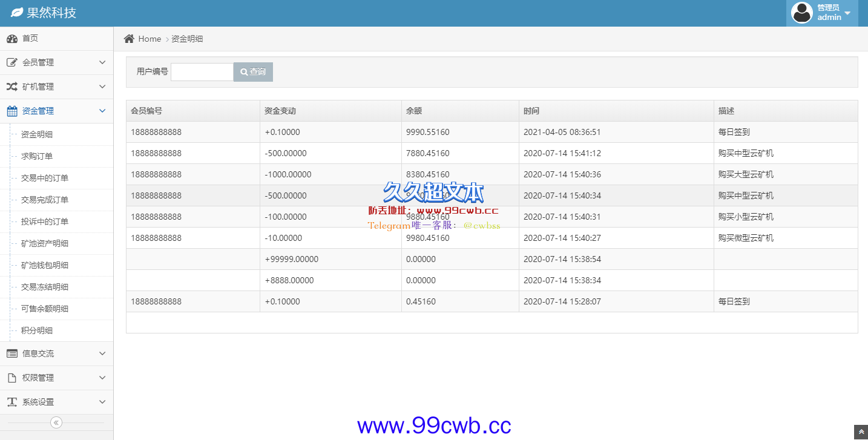
Task: Click time 2020-07-14 15:28:07
Action: (x=562, y=301)
